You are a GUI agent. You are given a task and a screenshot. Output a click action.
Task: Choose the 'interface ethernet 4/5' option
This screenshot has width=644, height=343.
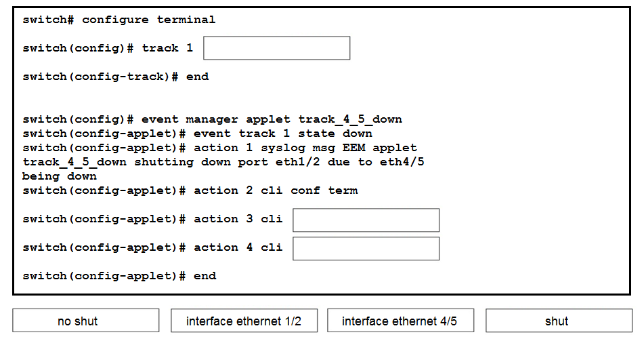[400, 321]
